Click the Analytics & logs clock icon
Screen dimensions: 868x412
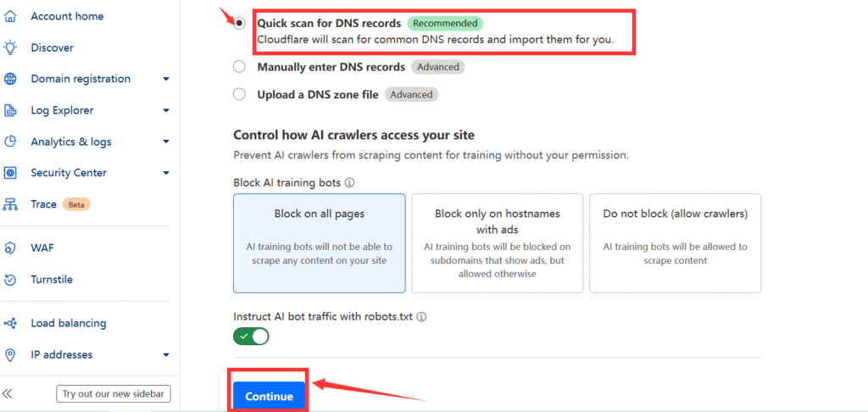10,142
